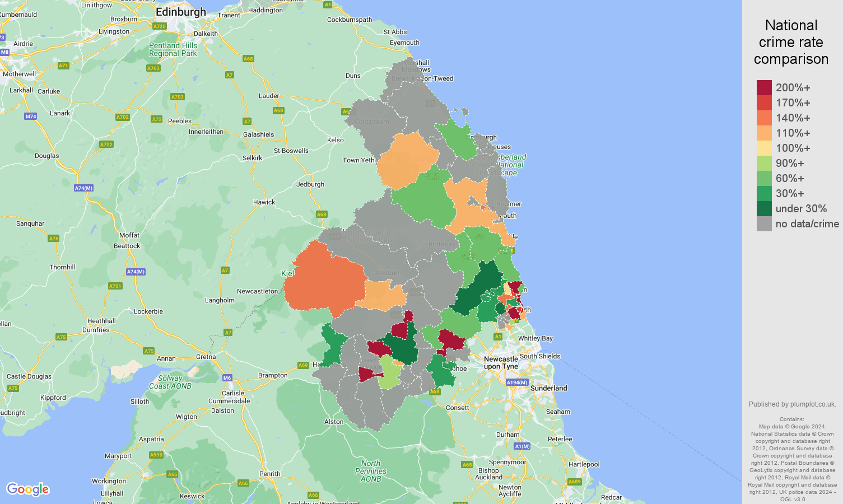The image size is (843, 504).
Task: Click the 140%+ orange legend swatch
Action: click(x=764, y=118)
